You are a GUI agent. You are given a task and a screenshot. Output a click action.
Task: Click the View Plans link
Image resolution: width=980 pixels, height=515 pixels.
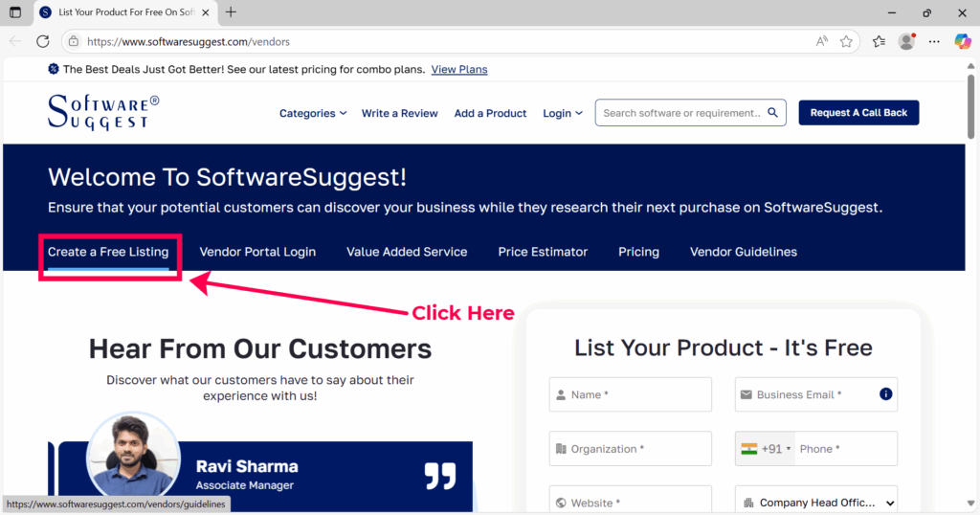point(458,69)
